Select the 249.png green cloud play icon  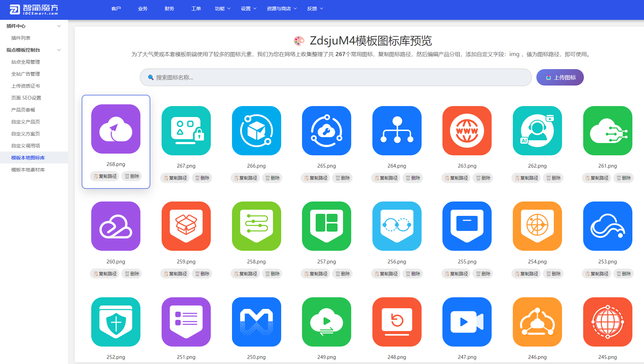click(x=327, y=322)
